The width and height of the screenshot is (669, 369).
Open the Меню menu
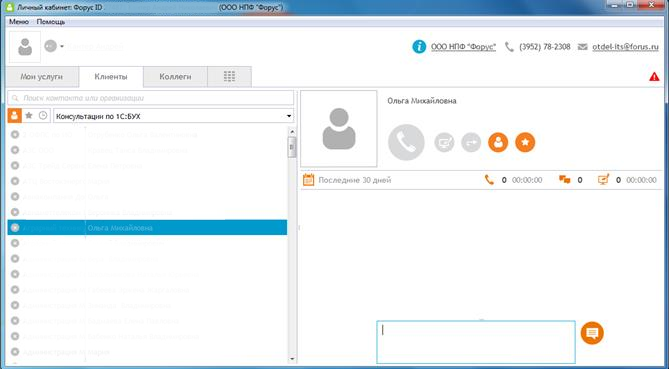point(19,21)
